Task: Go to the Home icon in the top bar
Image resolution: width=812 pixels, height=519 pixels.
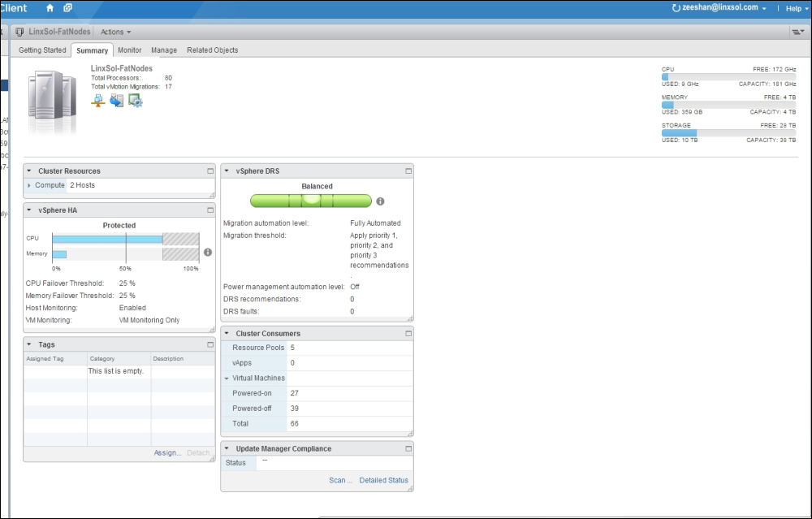Action: click(x=50, y=8)
